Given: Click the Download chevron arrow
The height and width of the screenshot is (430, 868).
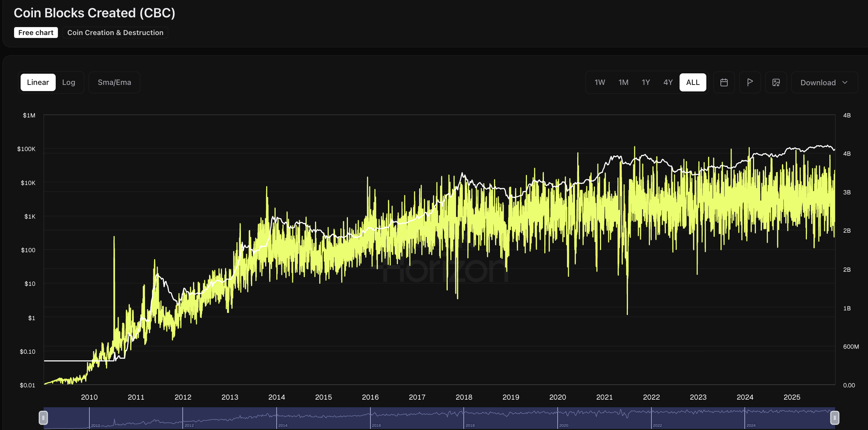Looking at the screenshot, I should point(845,82).
